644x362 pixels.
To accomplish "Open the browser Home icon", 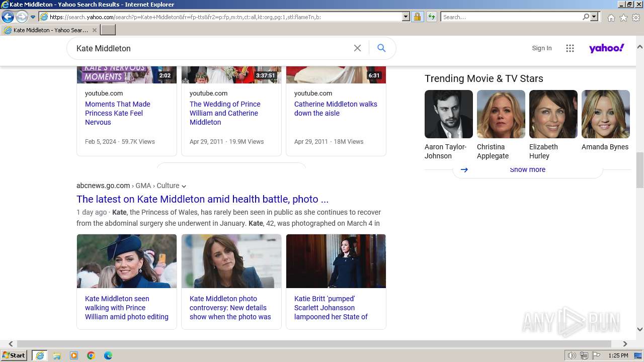I will [x=611, y=18].
